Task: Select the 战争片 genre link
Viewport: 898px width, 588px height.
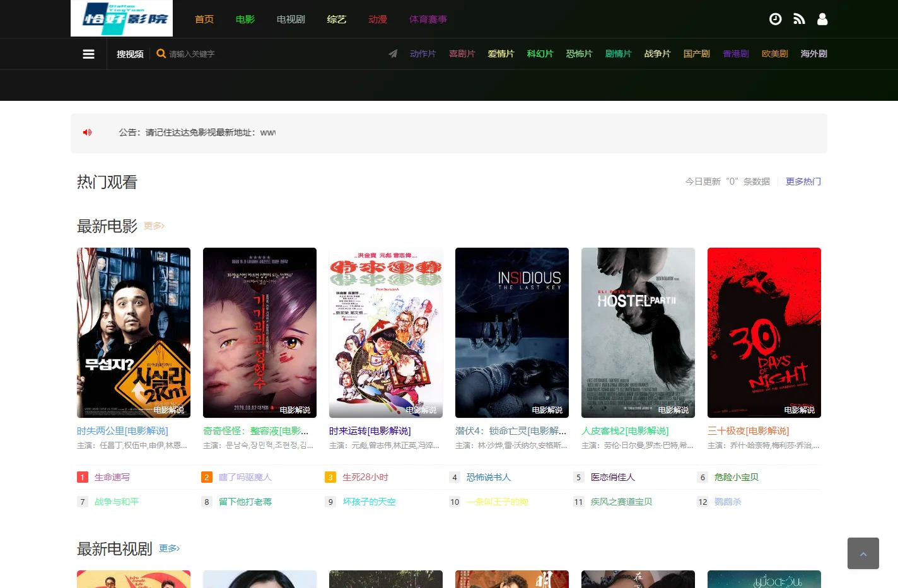Action: [658, 54]
